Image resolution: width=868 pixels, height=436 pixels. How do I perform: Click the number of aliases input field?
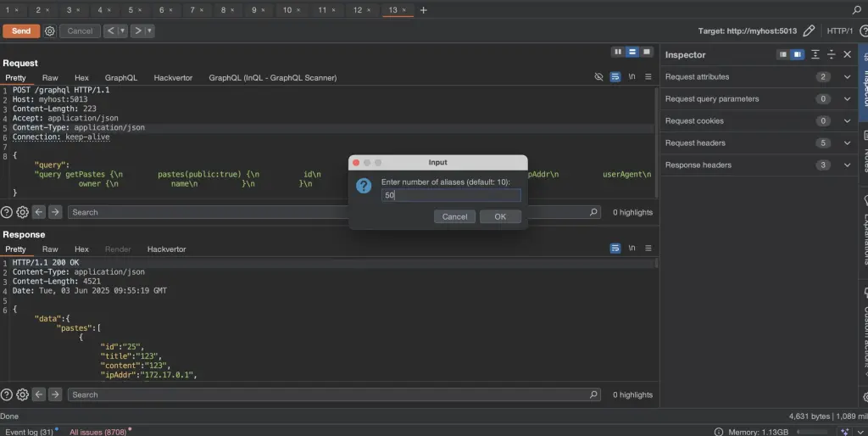(451, 195)
